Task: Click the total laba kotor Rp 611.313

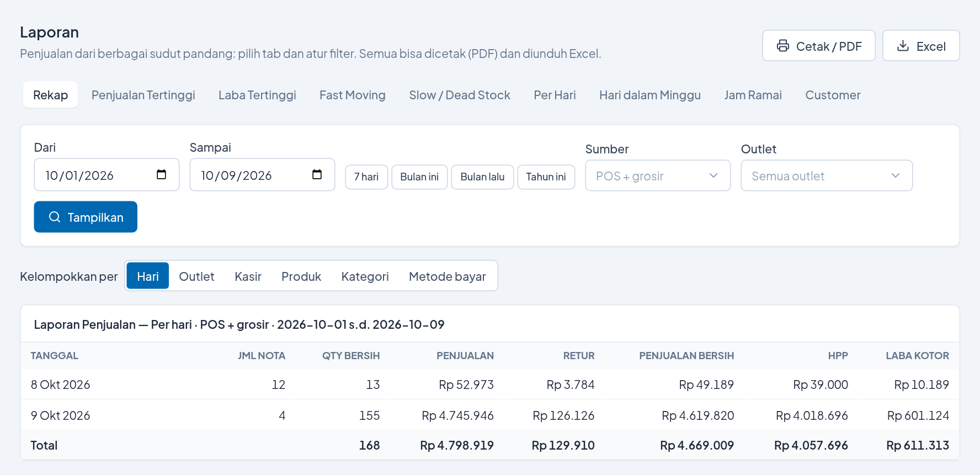Action: pyautogui.click(x=918, y=445)
